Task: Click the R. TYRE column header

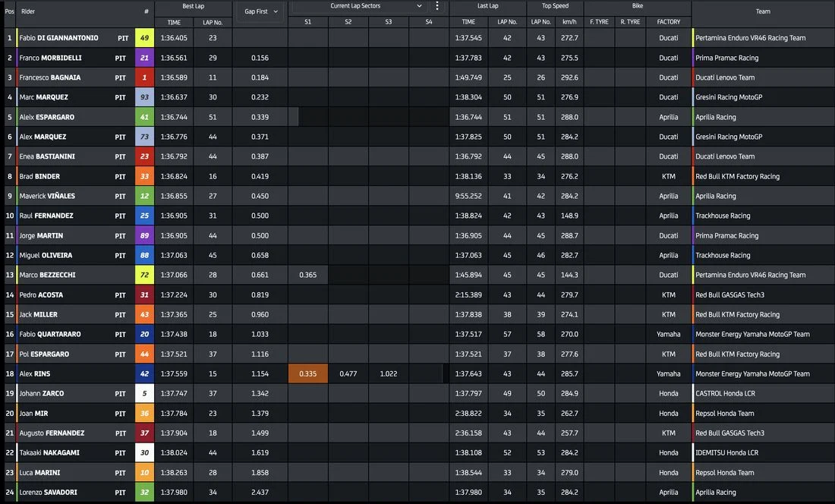Action: [630, 22]
